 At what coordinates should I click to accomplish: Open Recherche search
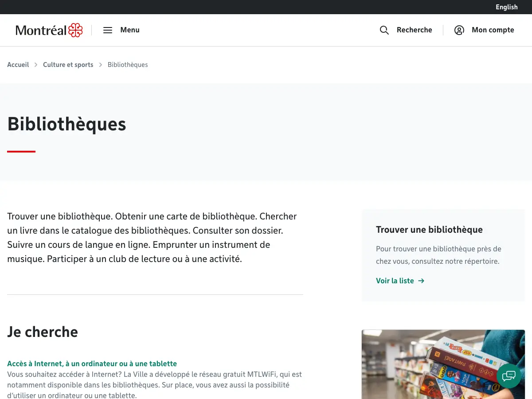pyautogui.click(x=415, y=30)
